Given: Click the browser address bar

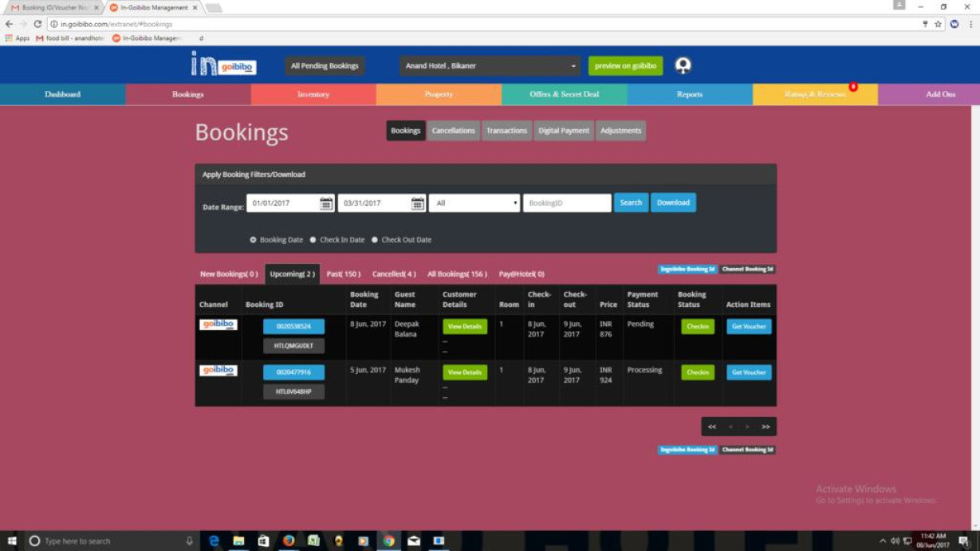Looking at the screenshot, I should [484, 24].
